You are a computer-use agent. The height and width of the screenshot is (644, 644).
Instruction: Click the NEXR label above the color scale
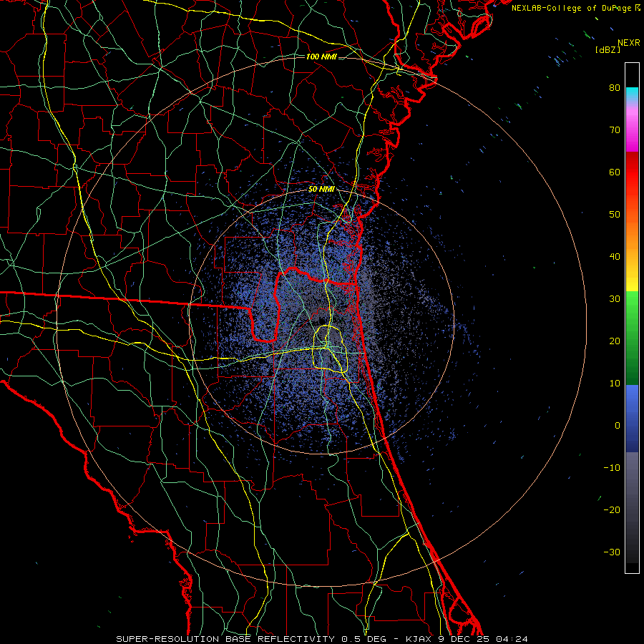(x=629, y=43)
